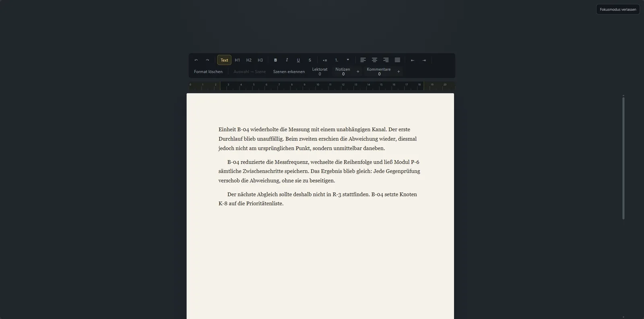Increase paragraph indent
The width and height of the screenshot is (644, 319).
(x=424, y=60)
